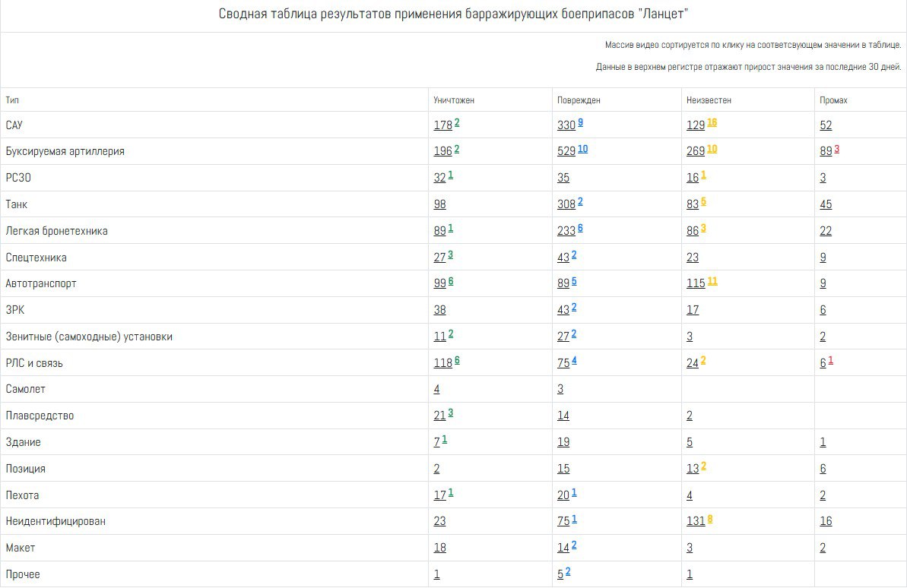The image size is (907, 588).
Task: Open yellow superscript 16 next to САУ unknown
Action: pos(712,122)
